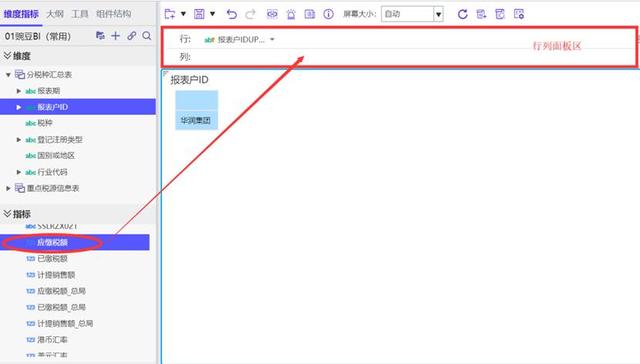Image resolution: width=640 pixels, height=364 pixels.
Task: Open the arrow beside the save icon
Action: (212, 14)
